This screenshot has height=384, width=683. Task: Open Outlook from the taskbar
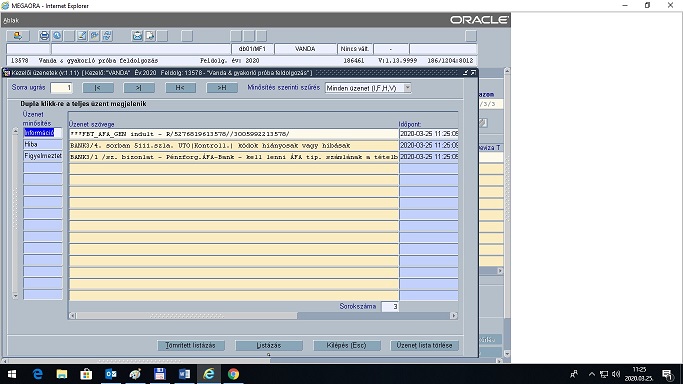pos(111,374)
